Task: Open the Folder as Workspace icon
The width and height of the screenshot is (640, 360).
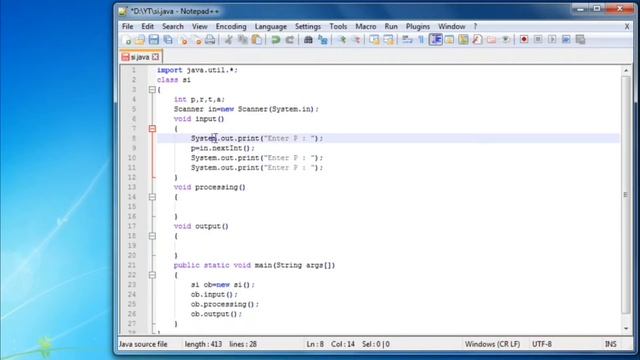Action: pos(491,40)
